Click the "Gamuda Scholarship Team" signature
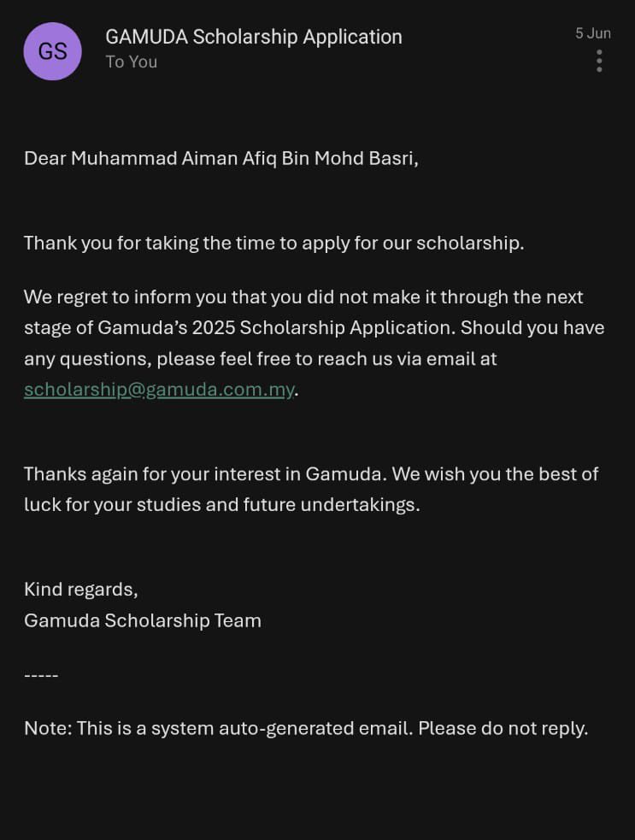This screenshot has width=635, height=840. pos(143,620)
